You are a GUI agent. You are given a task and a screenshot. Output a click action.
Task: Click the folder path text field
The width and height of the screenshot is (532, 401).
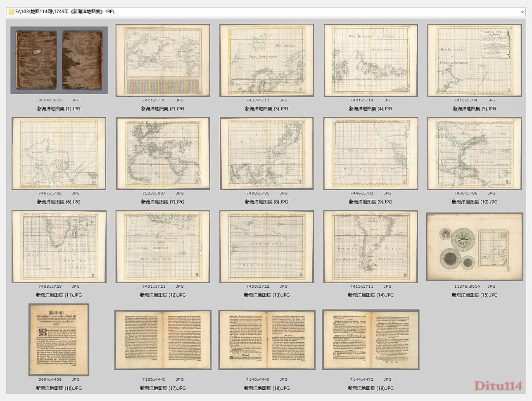click(266, 12)
